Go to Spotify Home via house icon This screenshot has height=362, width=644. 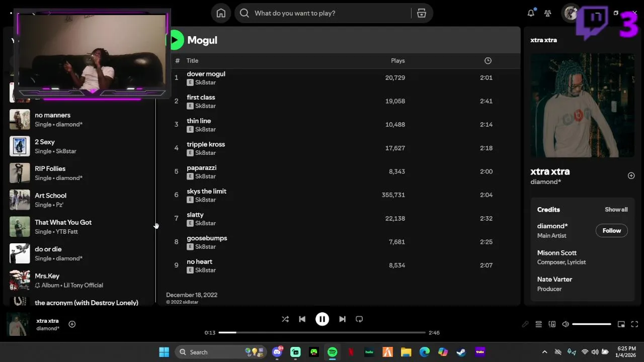221,13
